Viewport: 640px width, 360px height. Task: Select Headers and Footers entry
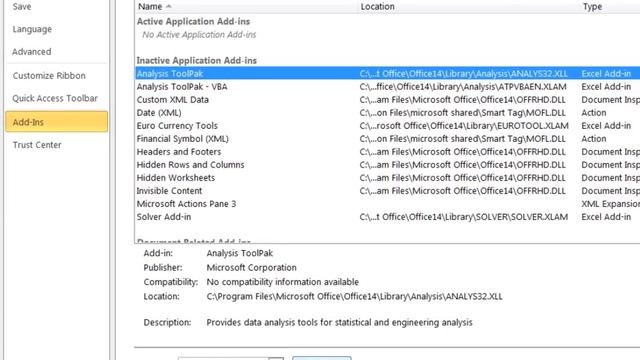click(179, 152)
